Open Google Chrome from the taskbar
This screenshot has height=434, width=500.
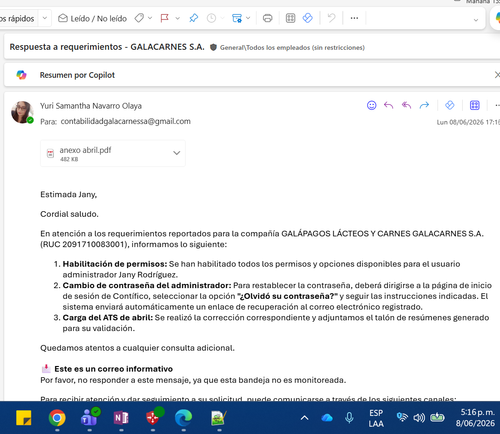point(57,418)
